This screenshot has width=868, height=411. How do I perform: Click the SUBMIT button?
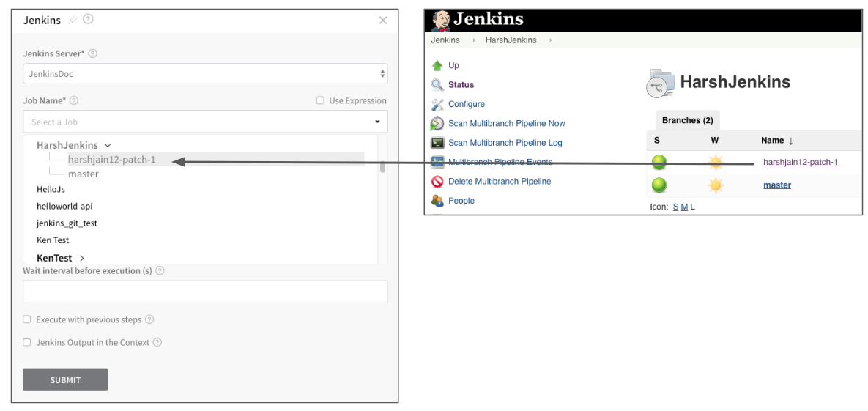click(65, 380)
